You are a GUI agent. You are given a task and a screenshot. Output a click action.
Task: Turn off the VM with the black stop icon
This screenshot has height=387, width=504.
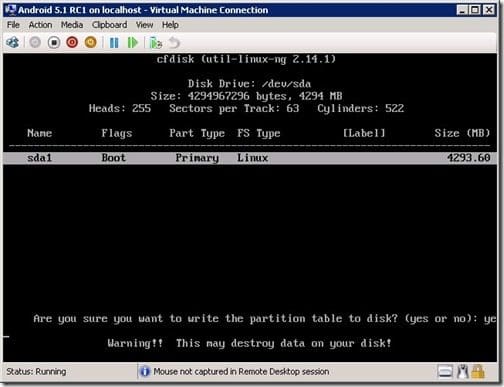pyautogui.click(x=54, y=42)
